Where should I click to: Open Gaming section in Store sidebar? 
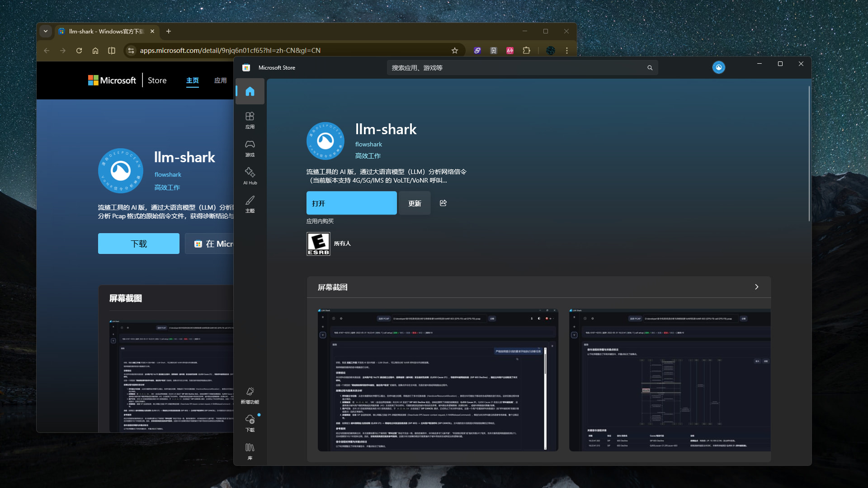click(250, 148)
